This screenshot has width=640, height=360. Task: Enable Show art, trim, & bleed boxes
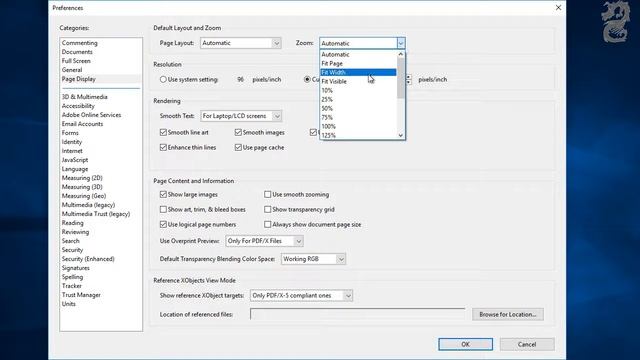click(x=163, y=209)
